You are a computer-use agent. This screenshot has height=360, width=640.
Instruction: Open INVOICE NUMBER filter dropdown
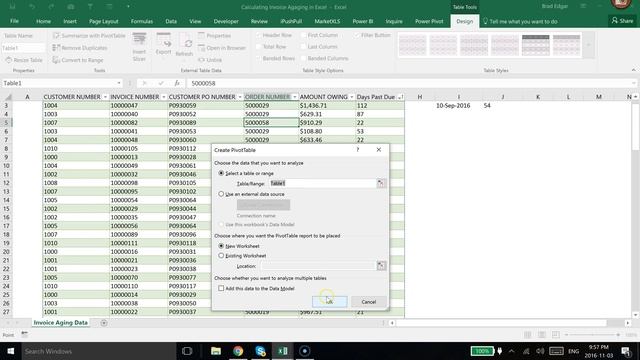tap(164, 97)
